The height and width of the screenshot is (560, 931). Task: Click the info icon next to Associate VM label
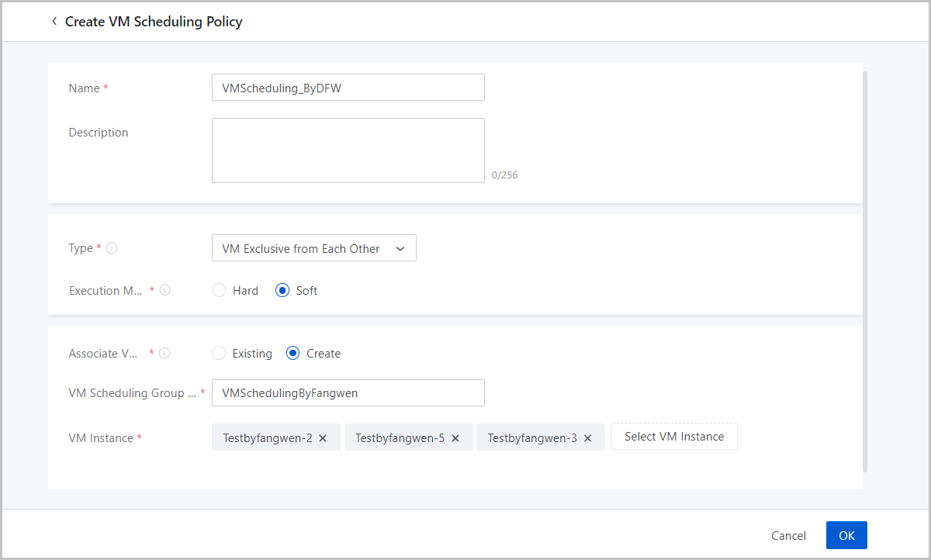[164, 354]
